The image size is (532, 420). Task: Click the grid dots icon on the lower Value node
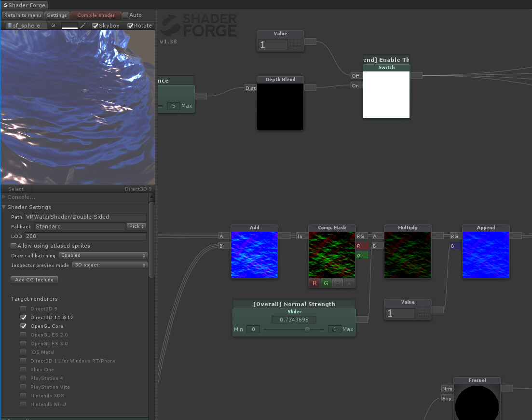[x=422, y=313]
